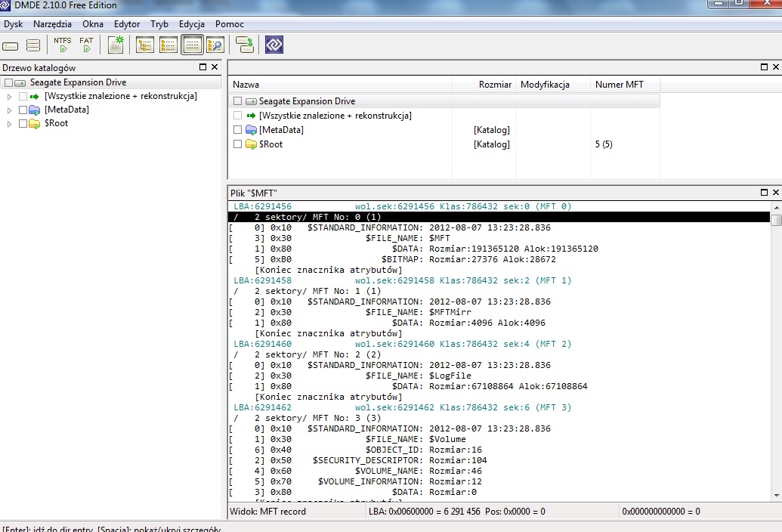Sort by the Modyfikacja column header
The height and width of the screenshot is (532, 782).
[x=552, y=85]
